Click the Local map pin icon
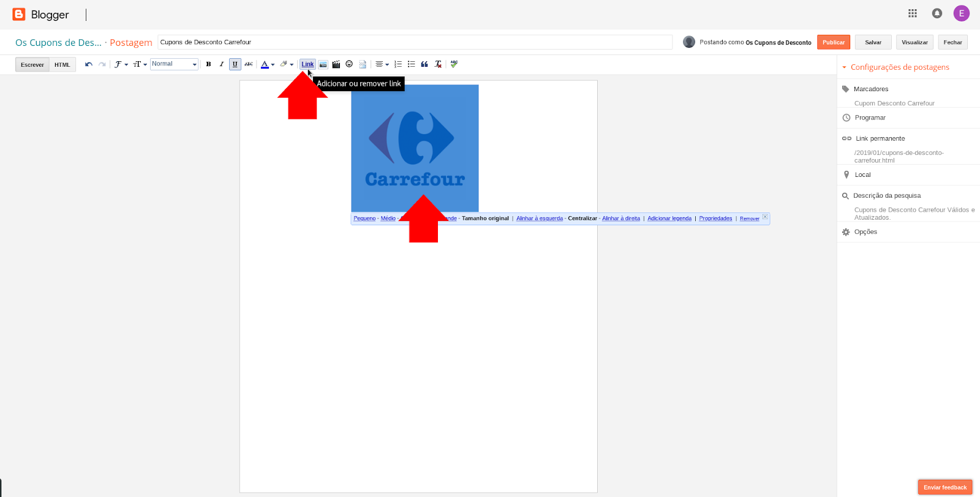 (846, 174)
